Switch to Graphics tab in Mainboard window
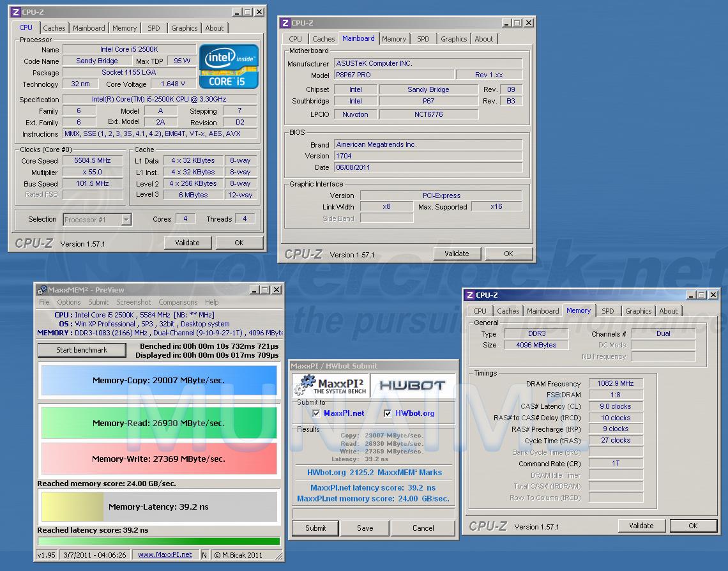Viewport: 728px width, 571px height. [453, 39]
